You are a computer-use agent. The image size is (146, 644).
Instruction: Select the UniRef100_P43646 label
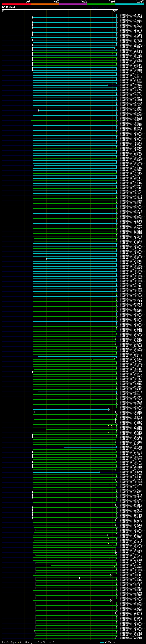pyautogui.click(x=131, y=75)
